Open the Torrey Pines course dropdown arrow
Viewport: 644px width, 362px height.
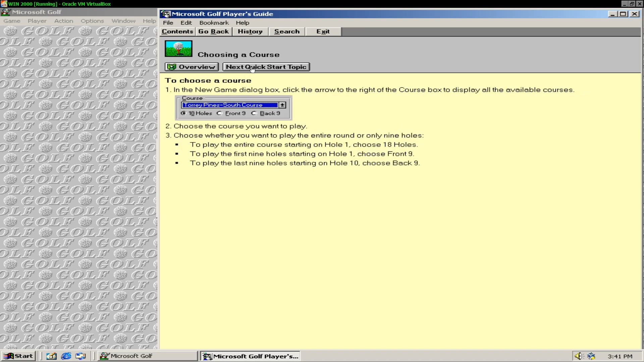[x=282, y=105]
